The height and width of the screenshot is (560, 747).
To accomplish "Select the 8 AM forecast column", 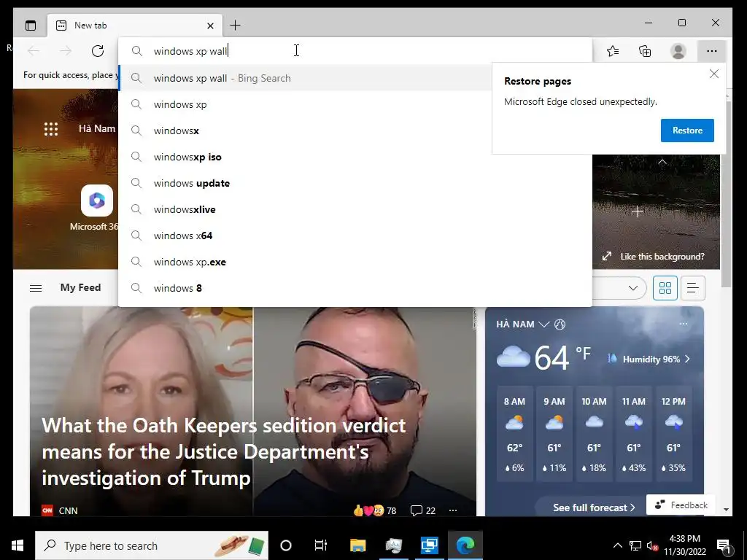I will coord(514,435).
